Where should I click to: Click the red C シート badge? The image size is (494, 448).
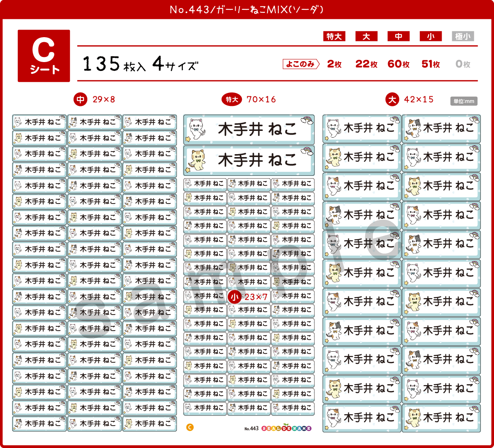44,56
